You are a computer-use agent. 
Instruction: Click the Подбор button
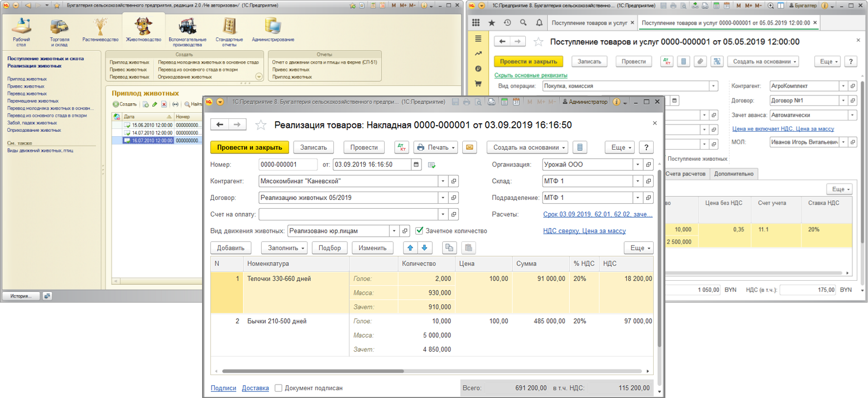click(x=330, y=247)
